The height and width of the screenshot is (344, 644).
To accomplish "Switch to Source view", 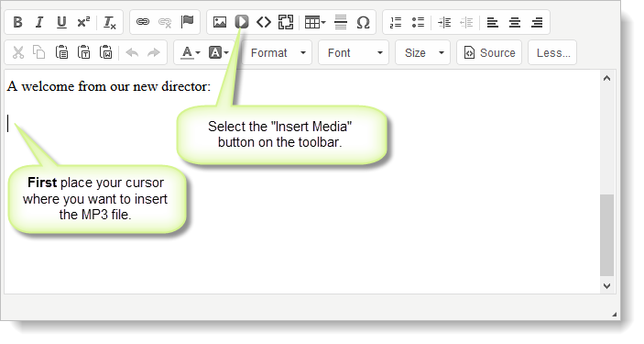I will pos(489,52).
